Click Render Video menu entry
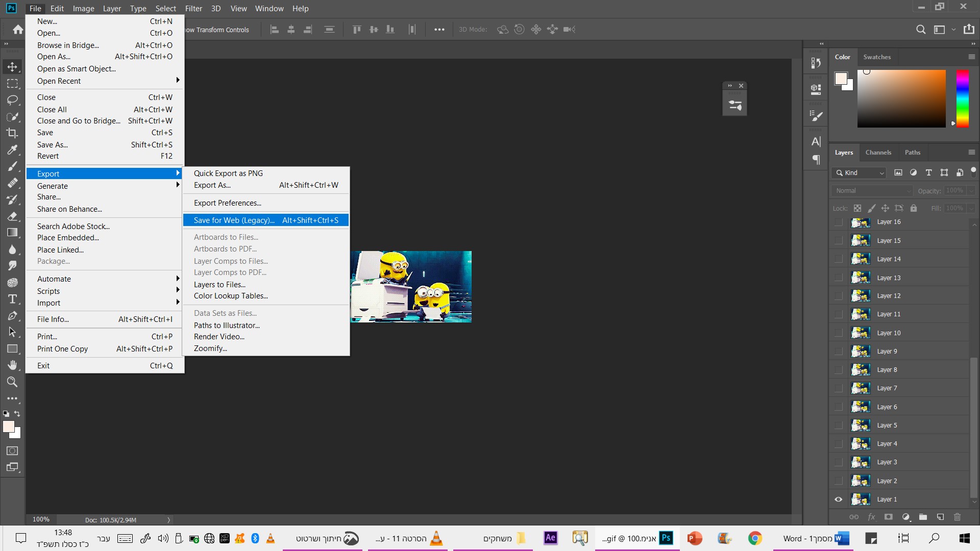The width and height of the screenshot is (980, 551). (x=219, y=336)
